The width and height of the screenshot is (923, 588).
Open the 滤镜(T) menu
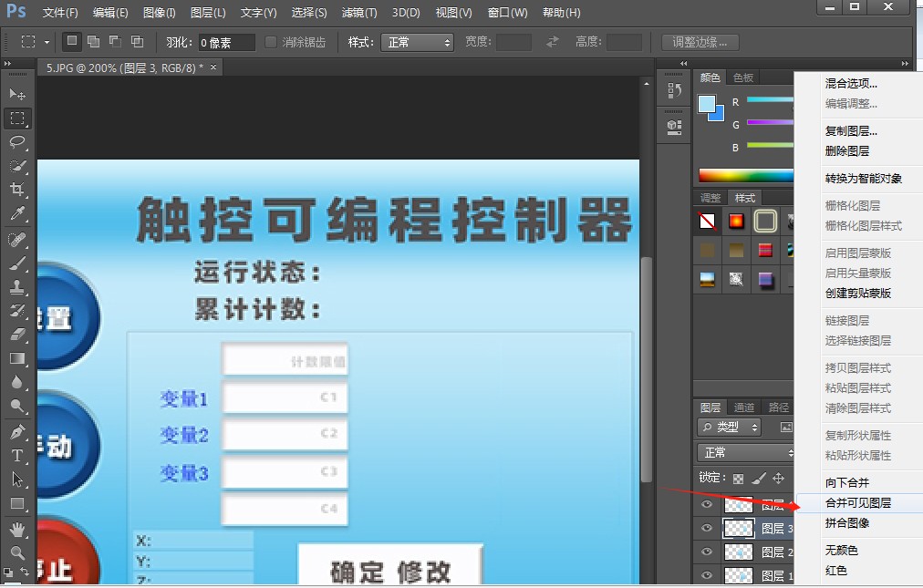pyautogui.click(x=359, y=13)
